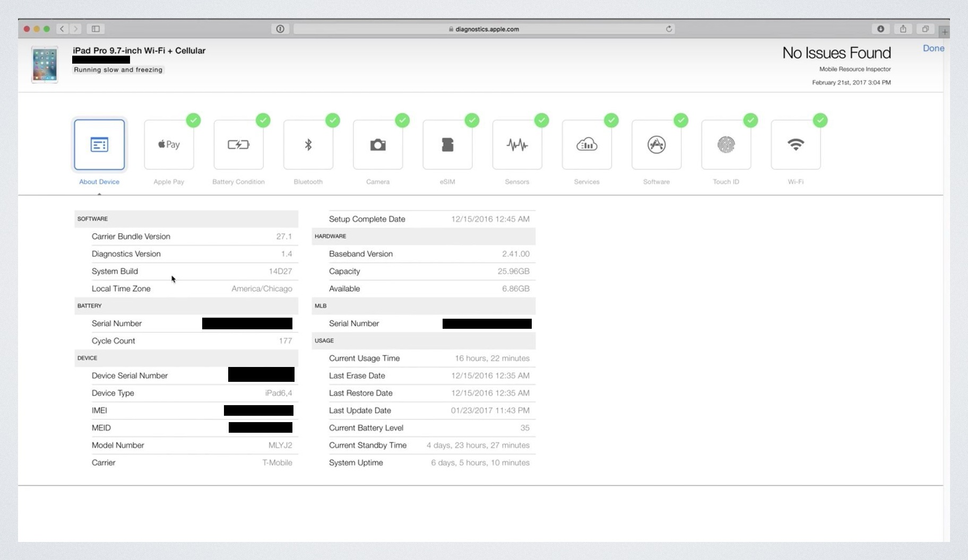968x560 pixels.
Task: Select the Baseband Version value 2.41.00
Action: [x=516, y=253]
